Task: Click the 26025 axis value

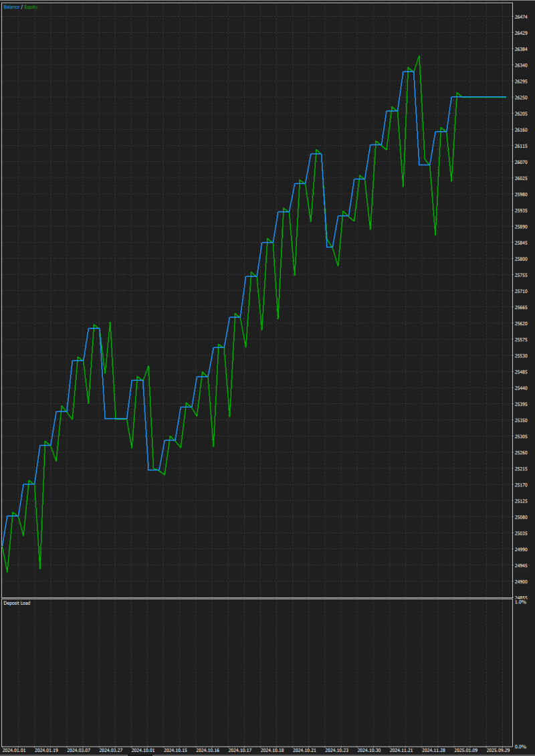Action: point(520,179)
